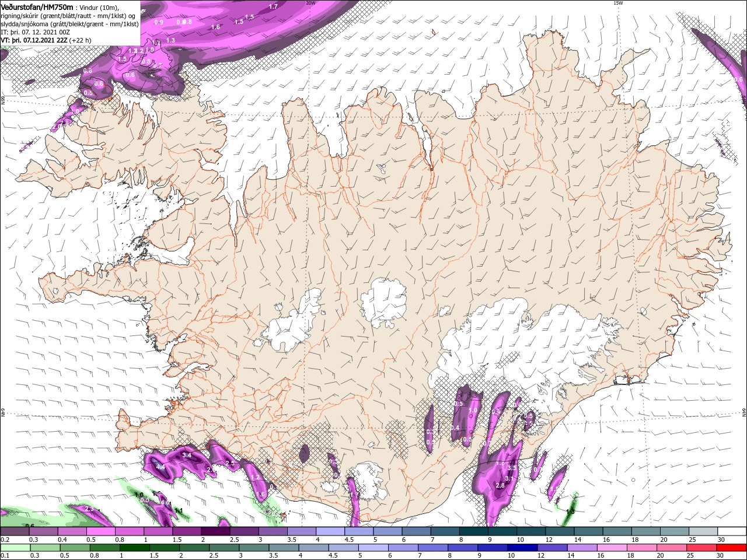747x560 pixels.
Task: Click lower legend label 0.1
Action: click(x=4, y=556)
